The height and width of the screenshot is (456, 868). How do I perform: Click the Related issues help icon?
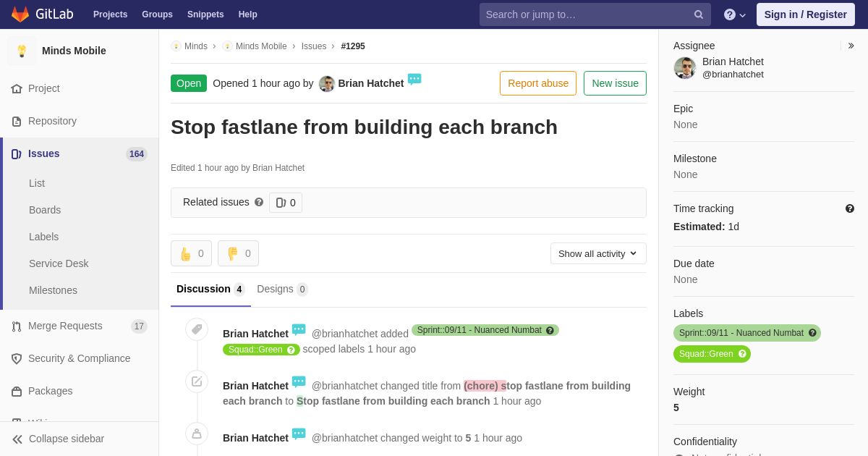[259, 202]
